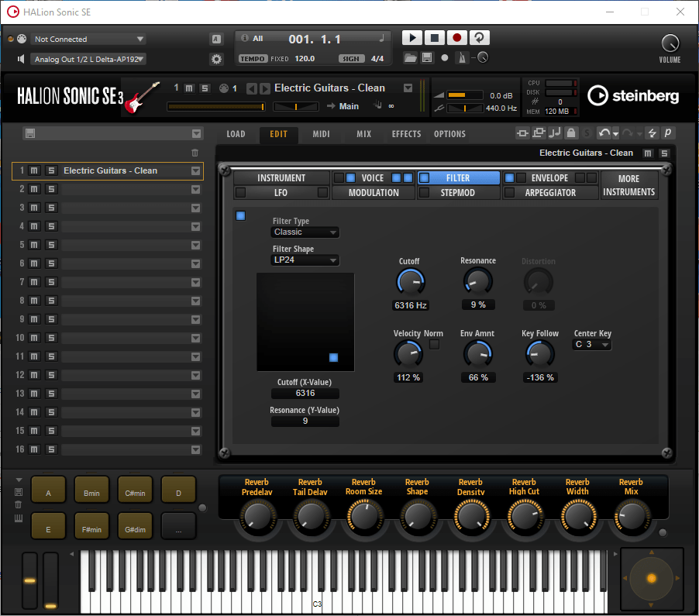Click the Bmin chord pad
Viewport: 699px width, 616px height.
tap(91, 490)
